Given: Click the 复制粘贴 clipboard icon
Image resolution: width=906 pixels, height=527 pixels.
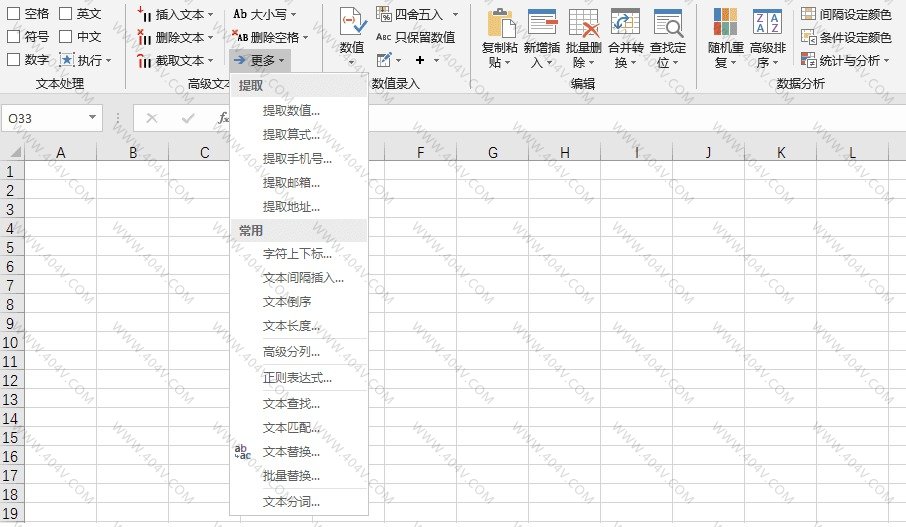Looking at the screenshot, I should tap(500, 24).
